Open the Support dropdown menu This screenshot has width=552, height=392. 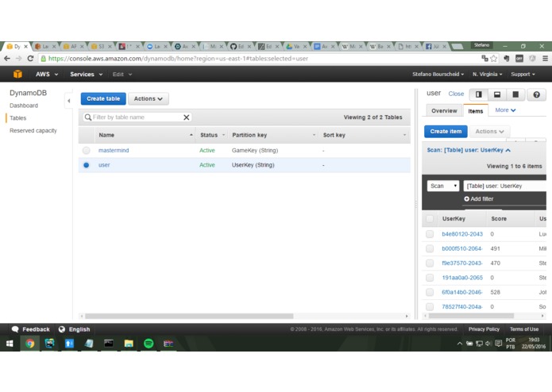point(523,74)
